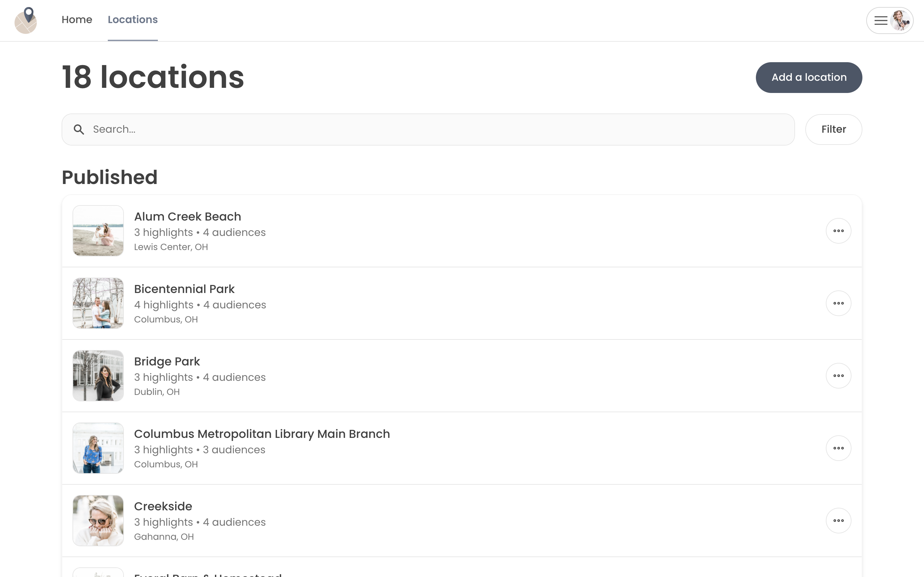Click Alum Creek Beach thumbnail image
The width and height of the screenshot is (924, 577).
(x=98, y=231)
